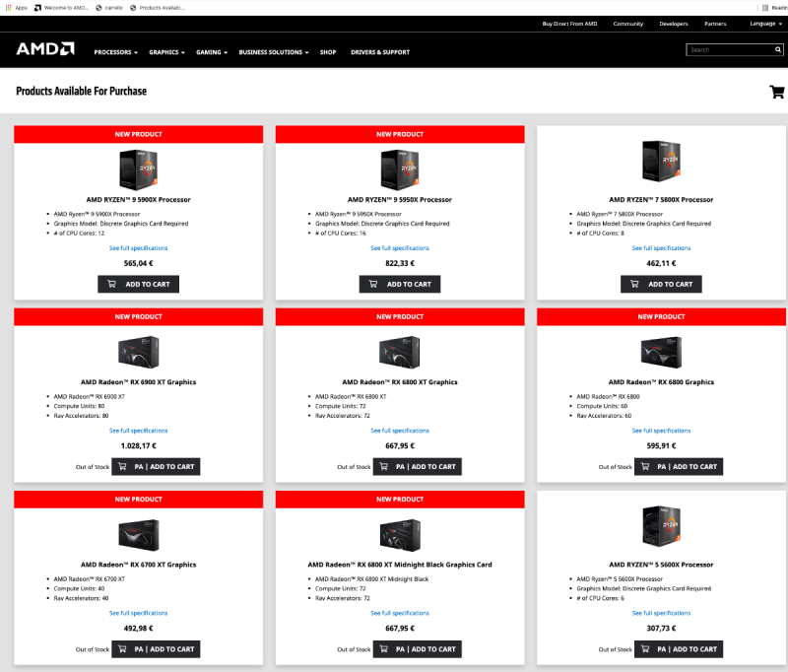
Task: Click the Ryzen 9 5950X box image
Action: point(400,169)
